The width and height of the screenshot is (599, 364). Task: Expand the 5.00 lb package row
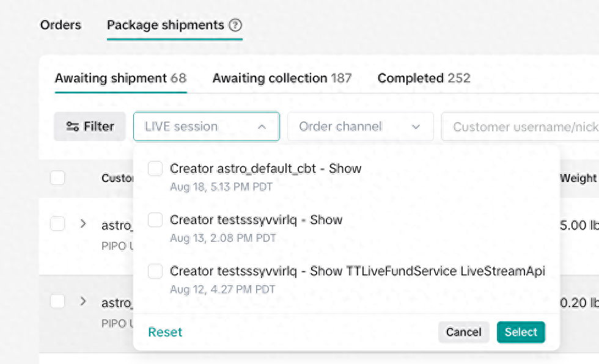(83, 224)
